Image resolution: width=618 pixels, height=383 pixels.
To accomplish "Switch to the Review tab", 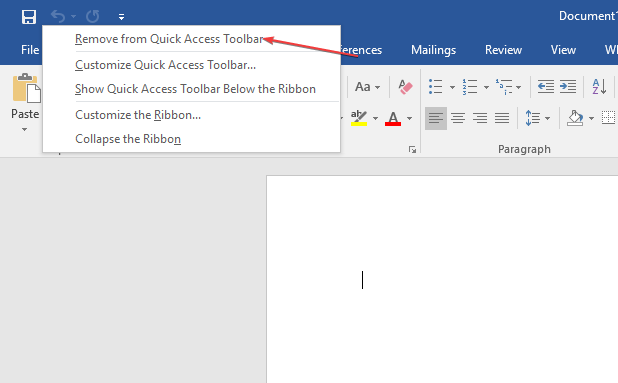I will pyautogui.click(x=503, y=50).
